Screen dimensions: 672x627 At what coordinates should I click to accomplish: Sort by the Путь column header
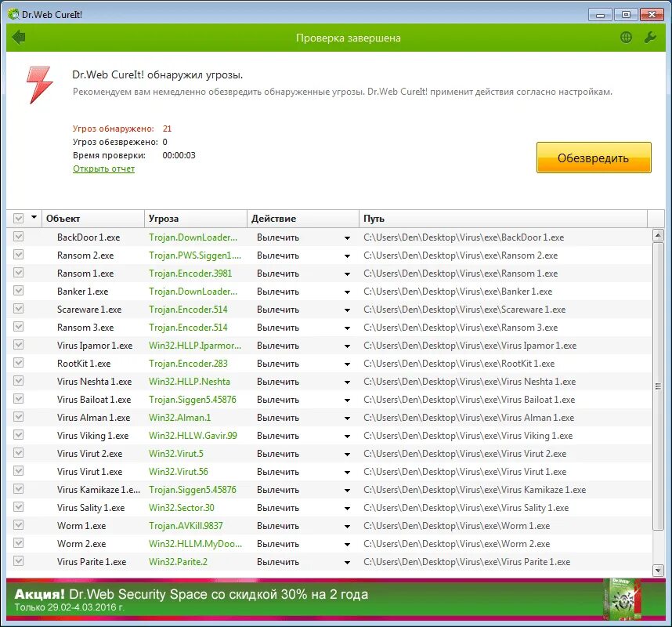pos(503,219)
